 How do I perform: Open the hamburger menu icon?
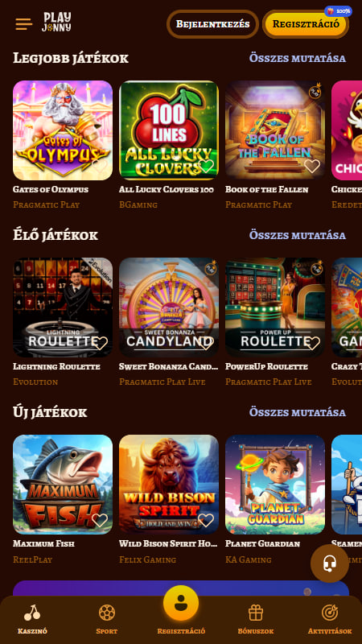click(x=24, y=24)
